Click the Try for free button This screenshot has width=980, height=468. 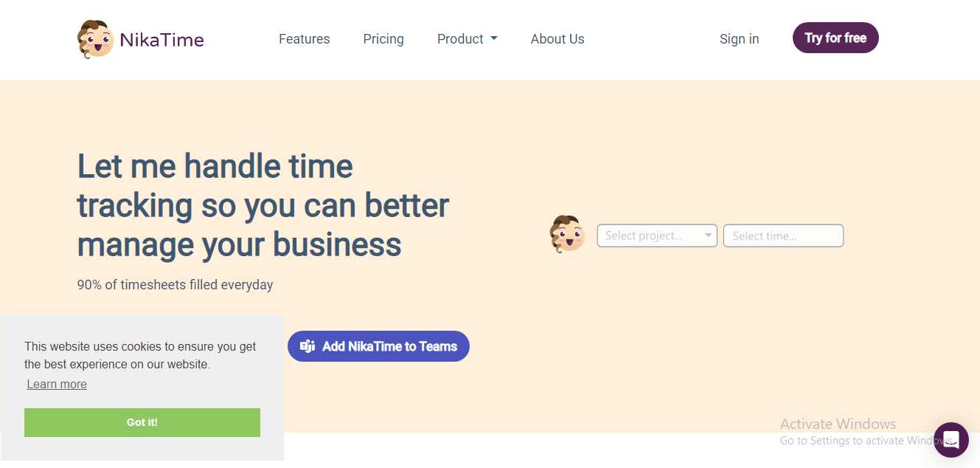tap(835, 38)
